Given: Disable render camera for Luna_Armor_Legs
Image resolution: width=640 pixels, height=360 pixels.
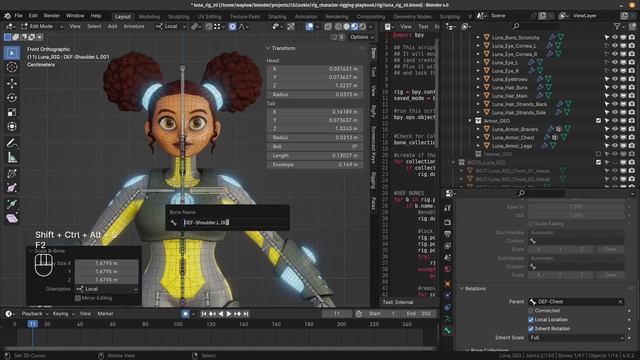Looking at the screenshot, I should click(x=631, y=146).
